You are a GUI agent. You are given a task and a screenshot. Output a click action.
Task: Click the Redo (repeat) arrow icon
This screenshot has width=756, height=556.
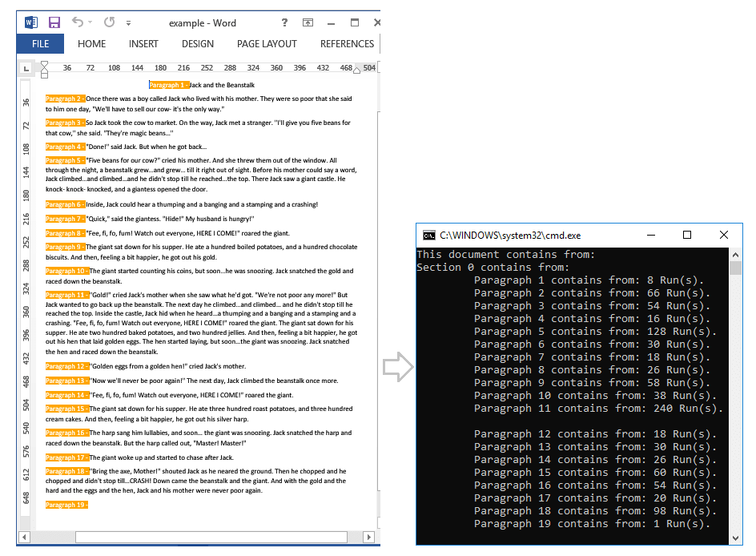tap(109, 22)
